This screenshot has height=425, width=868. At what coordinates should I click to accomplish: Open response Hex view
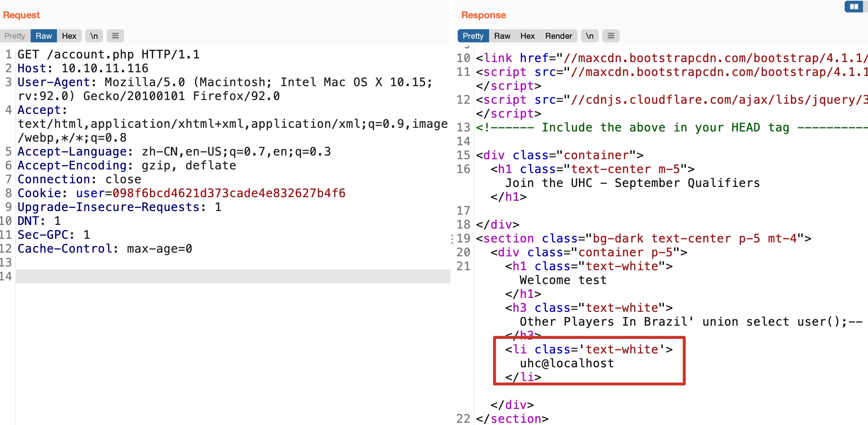point(527,36)
